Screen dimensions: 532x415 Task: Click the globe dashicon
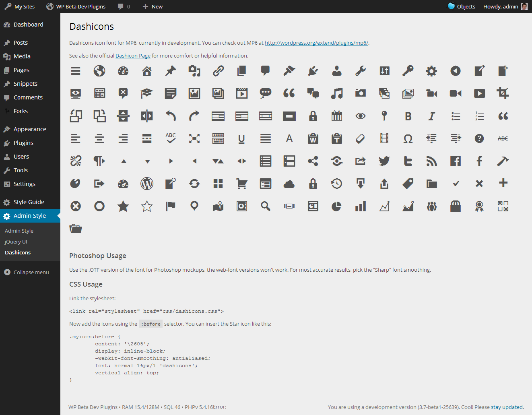coord(99,71)
